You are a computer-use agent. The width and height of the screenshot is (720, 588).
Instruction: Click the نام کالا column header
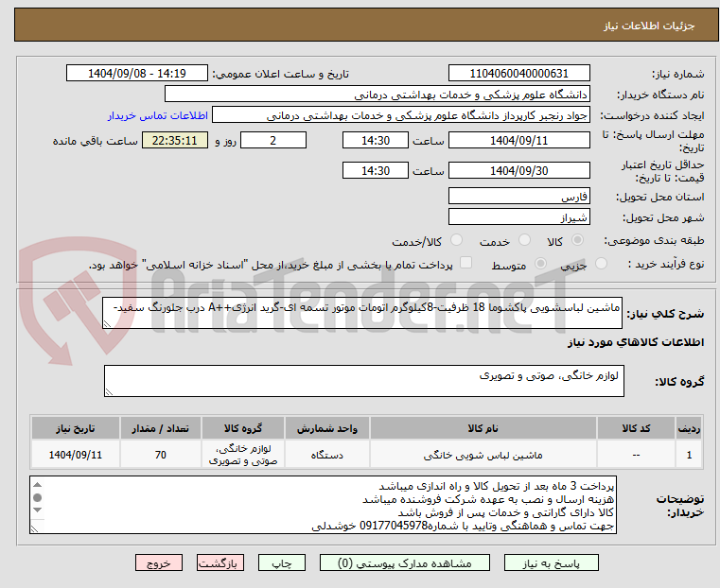(483, 428)
